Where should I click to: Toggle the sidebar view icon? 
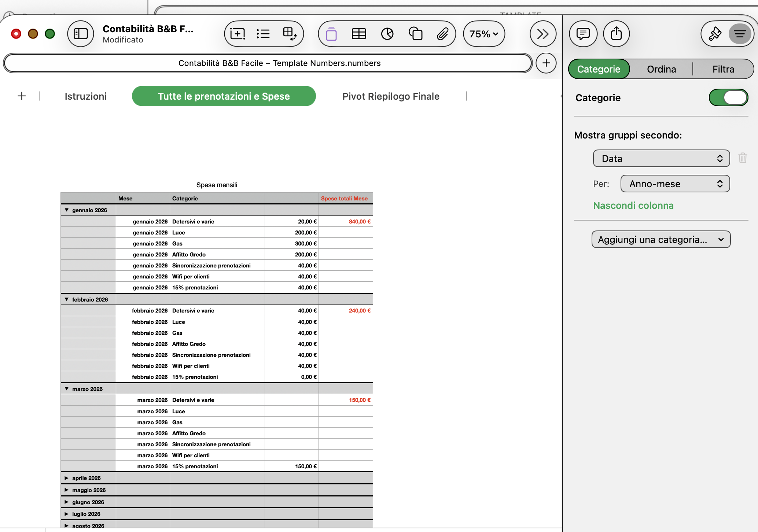click(81, 34)
